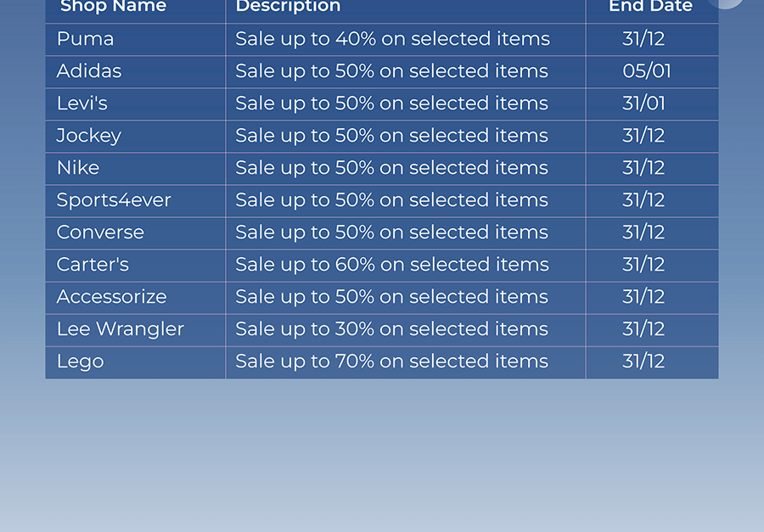Click the Adidas shop name
This screenshot has width=764, height=532.
click(88, 71)
